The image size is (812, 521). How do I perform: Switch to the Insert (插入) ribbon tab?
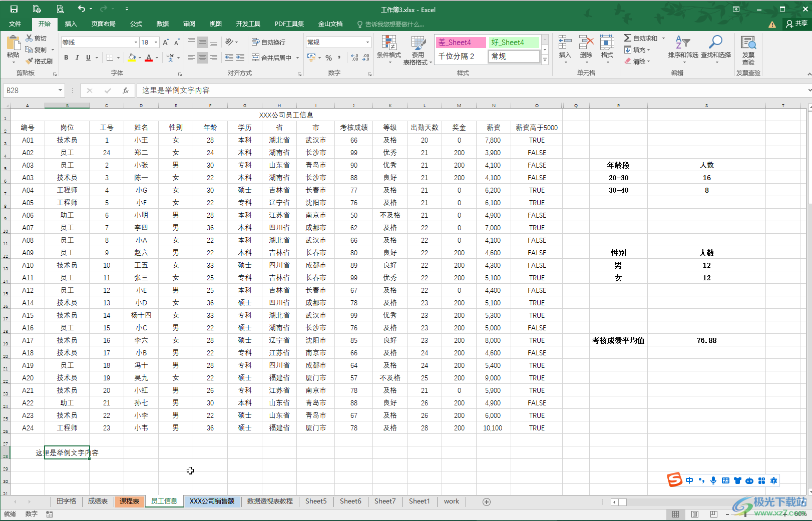(71, 24)
